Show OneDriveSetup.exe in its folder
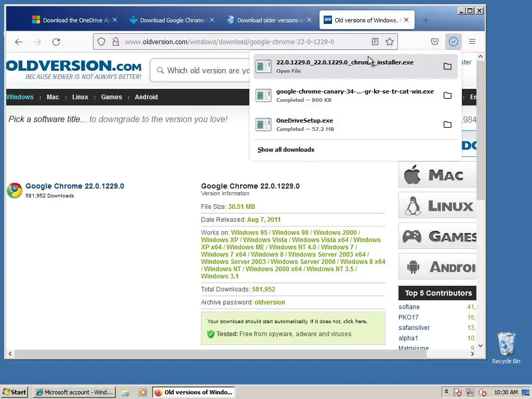 click(447, 125)
